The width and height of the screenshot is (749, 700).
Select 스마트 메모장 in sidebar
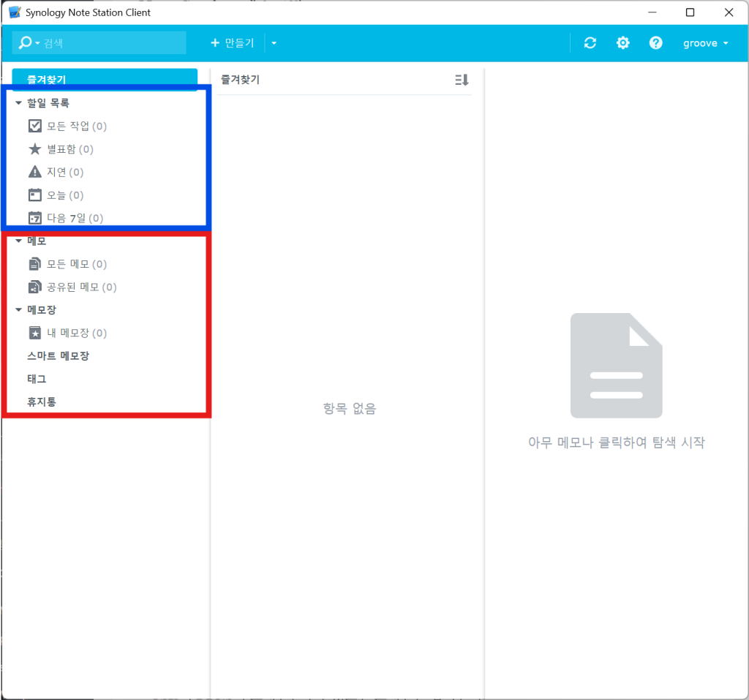59,355
